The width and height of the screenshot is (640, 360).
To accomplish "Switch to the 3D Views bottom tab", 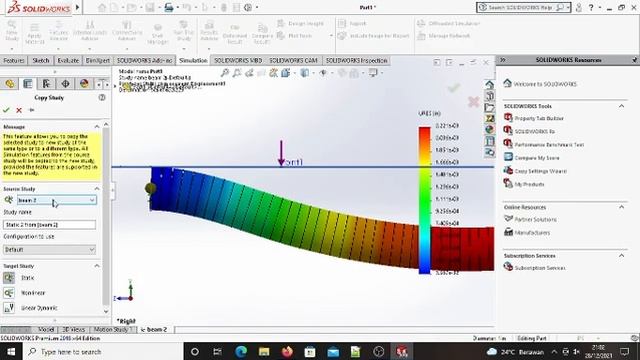I will tap(73, 329).
